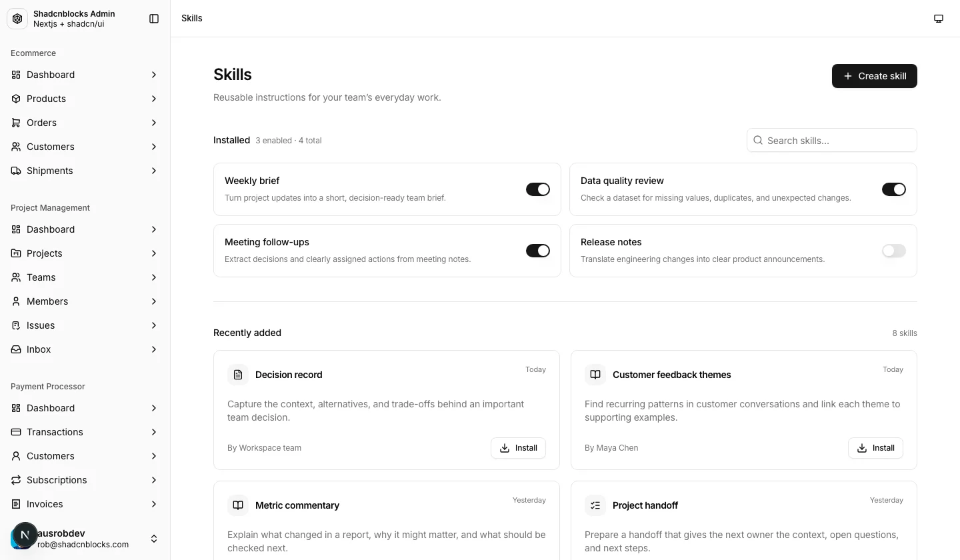
Task: Click the Customer feedback themes book icon
Action: [x=595, y=375]
